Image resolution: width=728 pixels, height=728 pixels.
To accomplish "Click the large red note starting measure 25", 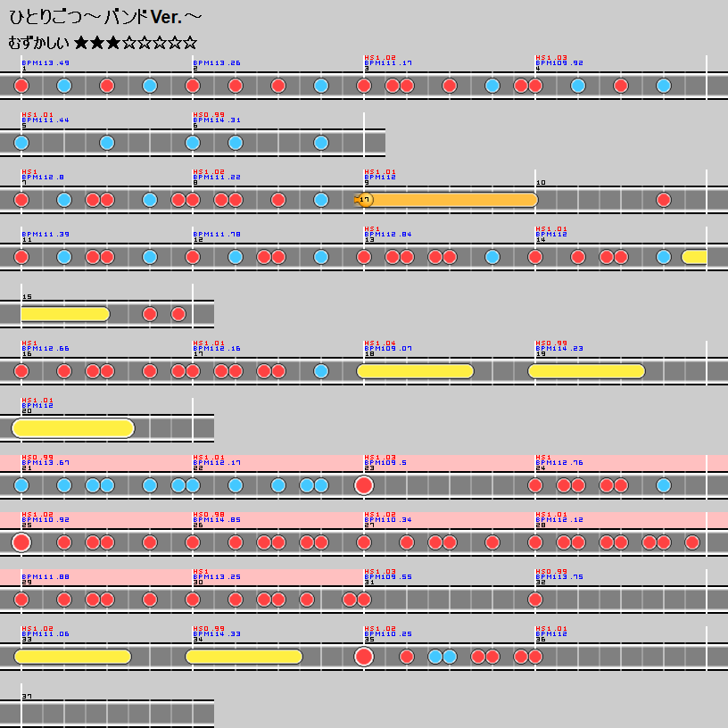I will [x=21, y=542].
